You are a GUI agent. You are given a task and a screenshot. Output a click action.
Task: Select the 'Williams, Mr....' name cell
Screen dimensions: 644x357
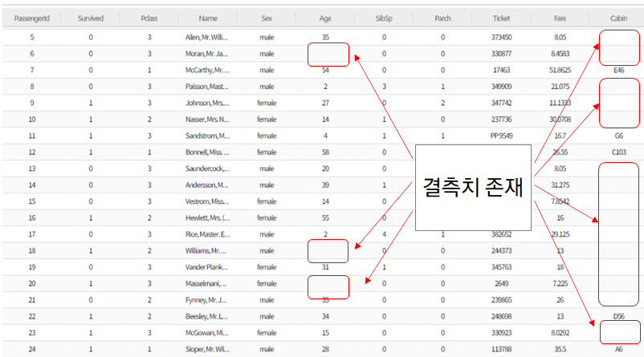[x=206, y=251]
